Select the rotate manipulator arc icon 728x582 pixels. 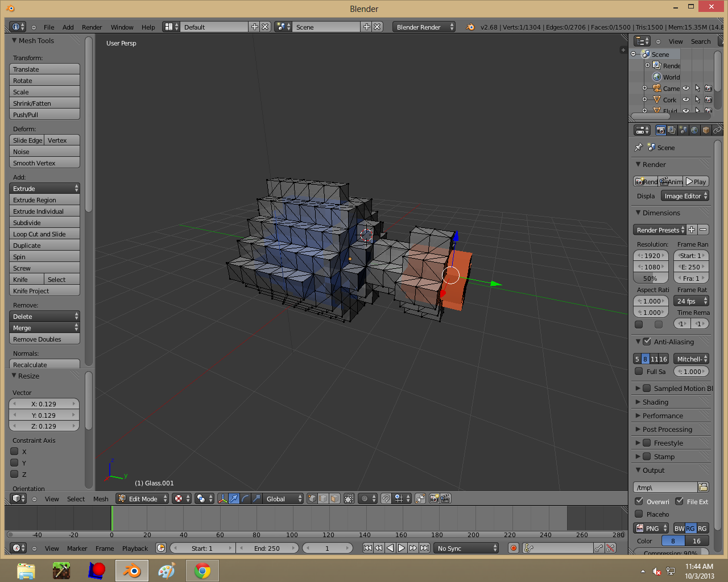tap(245, 498)
